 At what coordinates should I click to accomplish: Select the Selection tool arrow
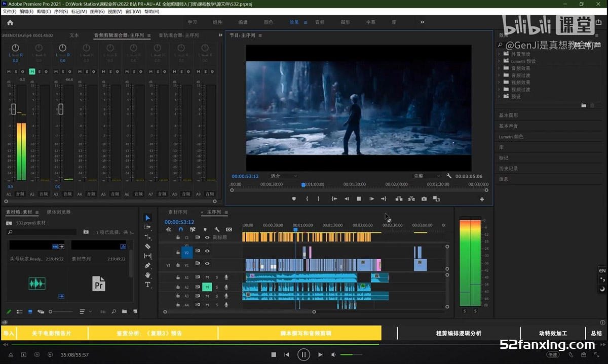pos(148,218)
